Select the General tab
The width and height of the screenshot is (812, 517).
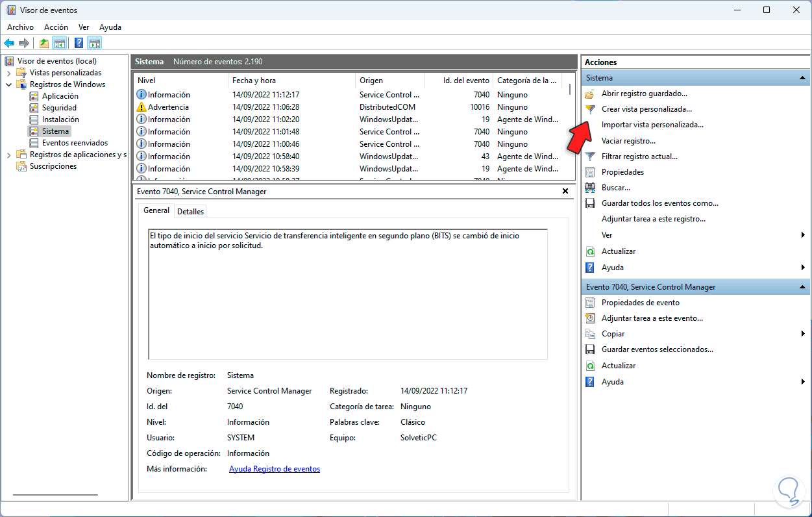point(156,210)
